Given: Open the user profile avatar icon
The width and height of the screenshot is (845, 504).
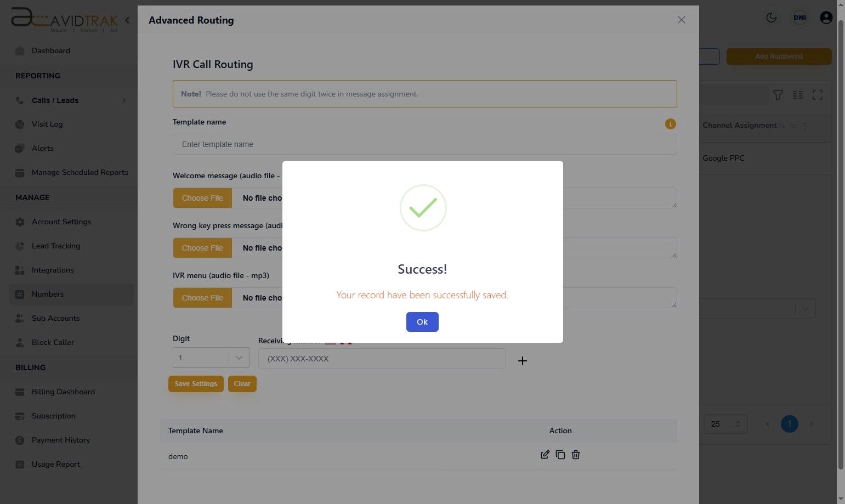Looking at the screenshot, I should 826,18.
